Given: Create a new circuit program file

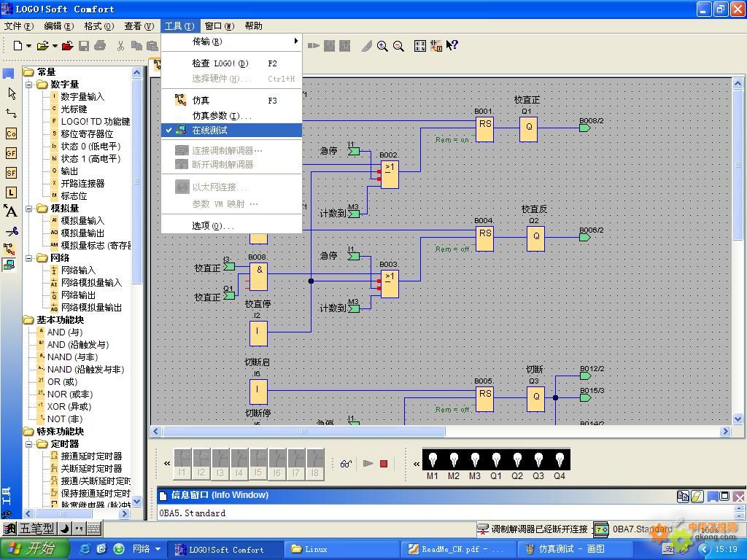Looking at the screenshot, I should (x=18, y=46).
